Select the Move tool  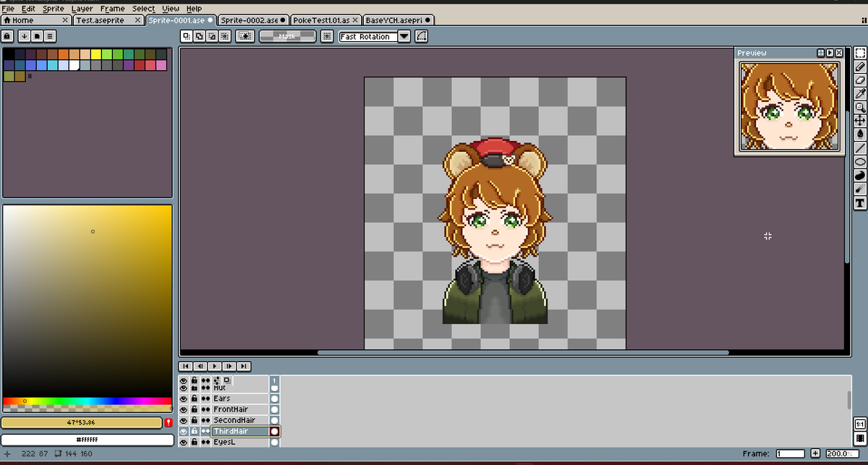pyautogui.click(x=861, y=120)
